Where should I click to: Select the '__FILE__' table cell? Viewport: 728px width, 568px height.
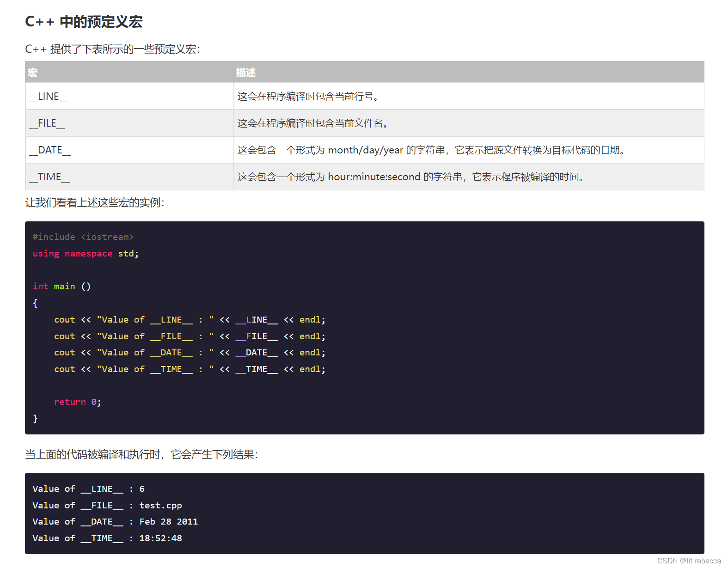[x=129, y=123]
